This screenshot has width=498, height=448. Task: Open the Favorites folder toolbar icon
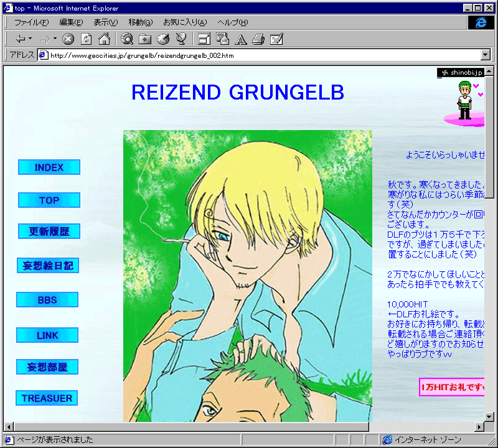tap(145, 39)
